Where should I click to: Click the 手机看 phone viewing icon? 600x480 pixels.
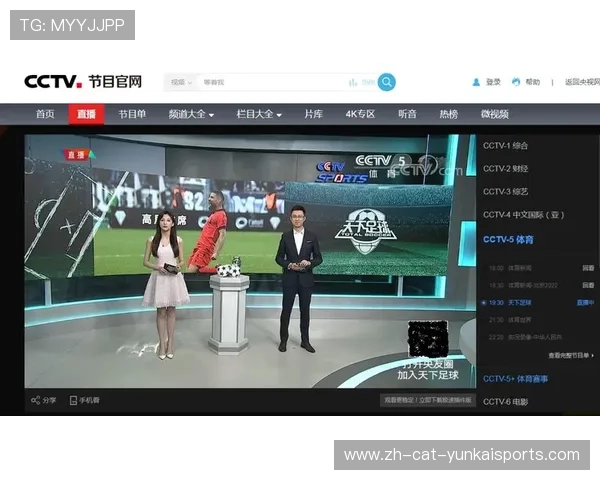pos(73,400)
